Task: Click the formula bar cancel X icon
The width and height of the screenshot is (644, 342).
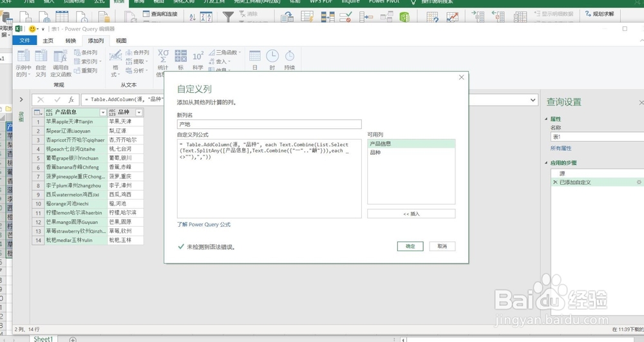Action: 41,99
